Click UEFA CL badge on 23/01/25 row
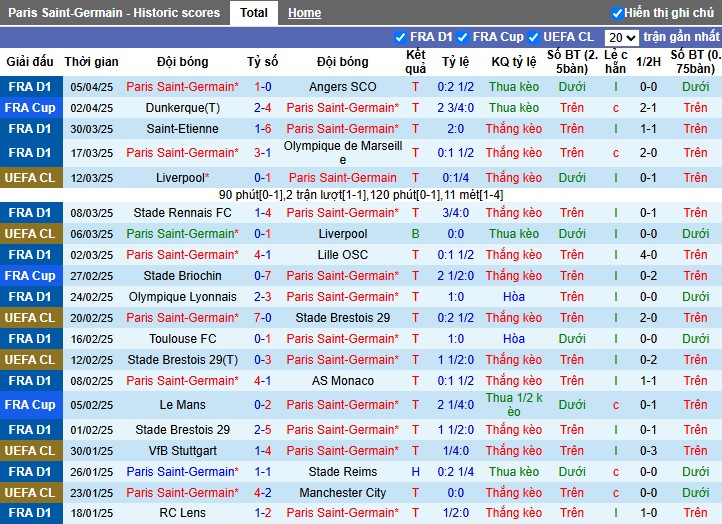Screen dimensions: 722x524 (x=31, y=493)
